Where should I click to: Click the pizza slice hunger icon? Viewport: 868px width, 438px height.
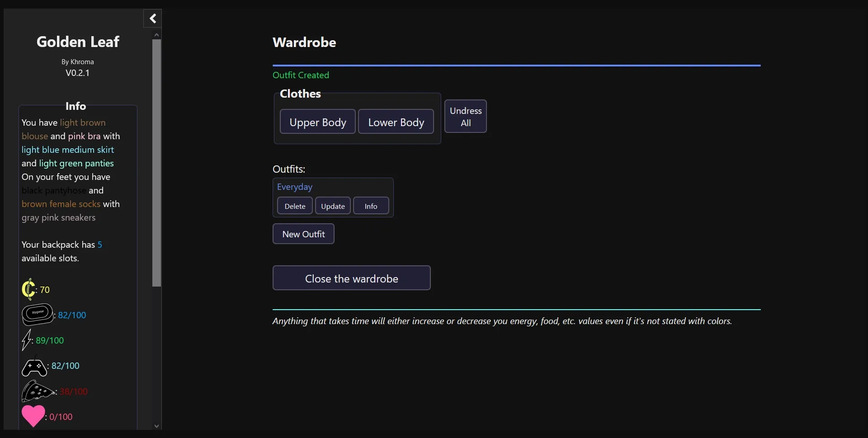pyautogui.click(x=37, y=391)
